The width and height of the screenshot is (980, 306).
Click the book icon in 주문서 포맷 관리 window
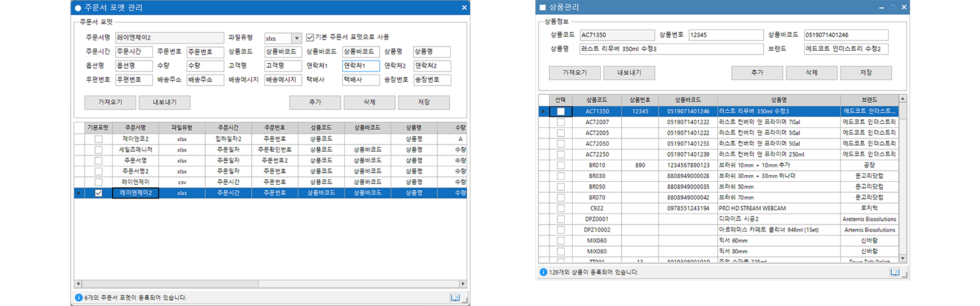click(x=455, y=297)
